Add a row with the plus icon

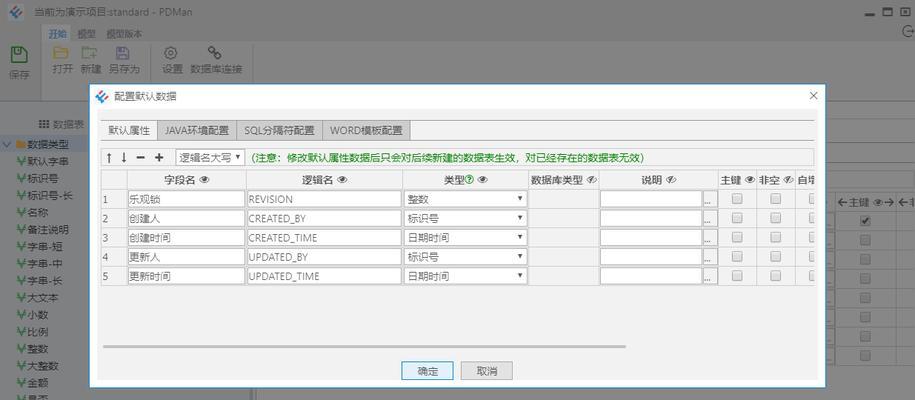coord(159,158)
